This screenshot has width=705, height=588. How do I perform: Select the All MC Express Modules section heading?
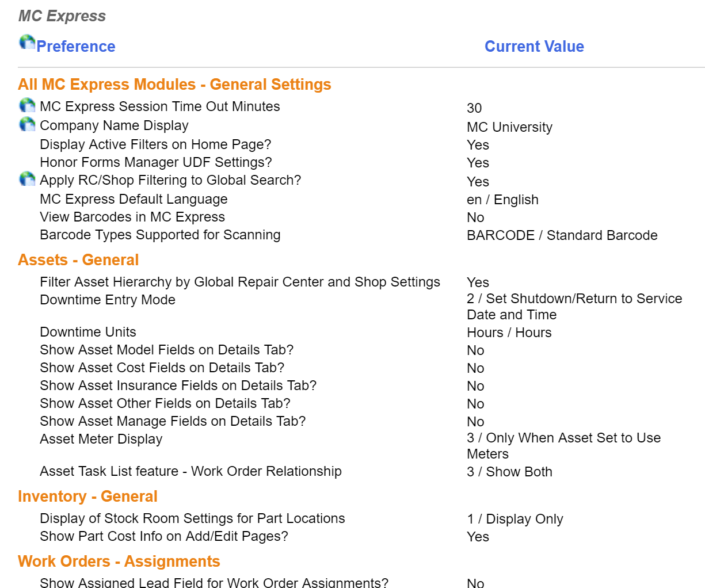pos(174,85)
